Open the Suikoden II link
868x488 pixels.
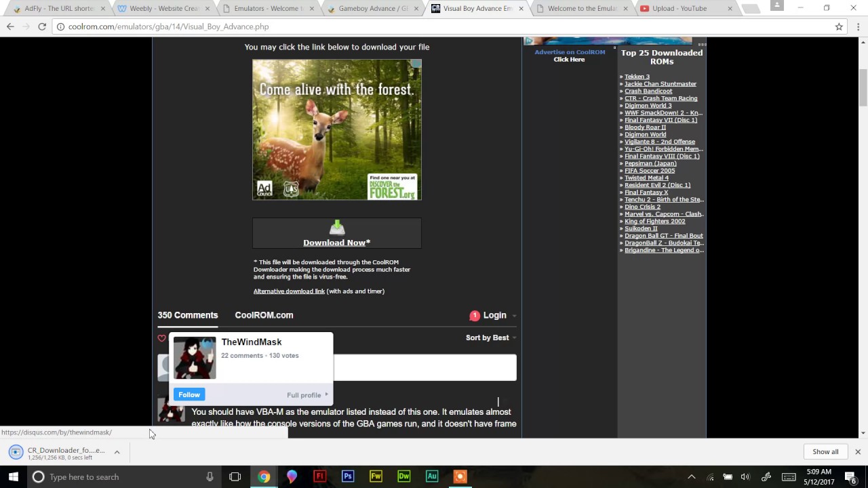pos(641,228)
